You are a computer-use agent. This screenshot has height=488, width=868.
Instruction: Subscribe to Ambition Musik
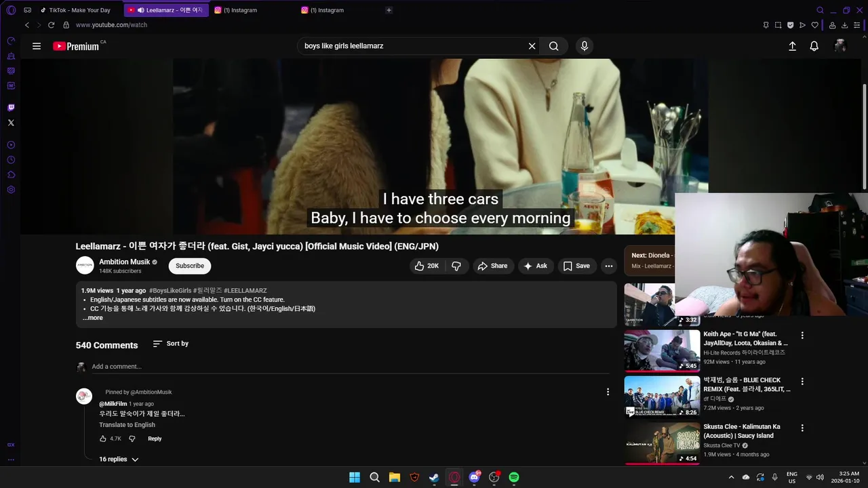[x=190, y=266]
